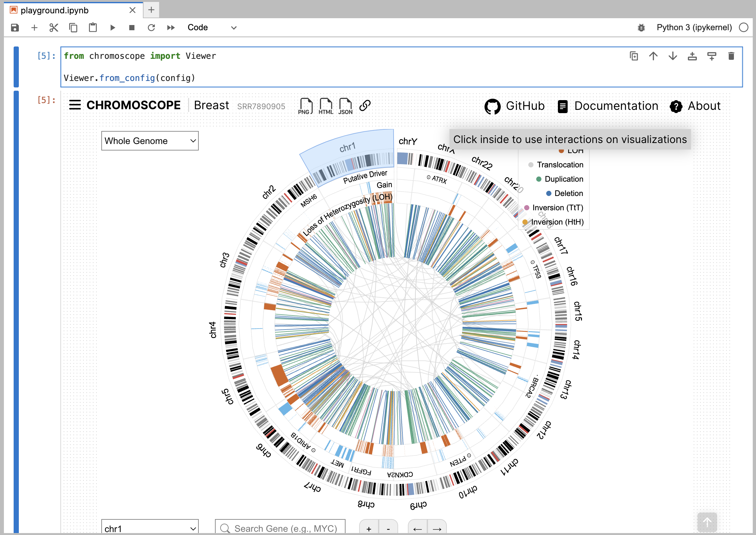Restart the kernel
The width and height of the screenshot is (756, 535).
151,28
